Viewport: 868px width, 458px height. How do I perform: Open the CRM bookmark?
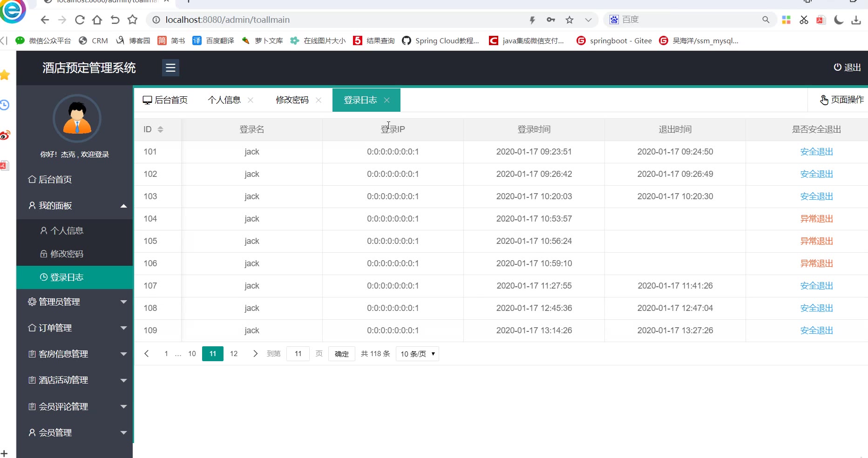[94, 40]
